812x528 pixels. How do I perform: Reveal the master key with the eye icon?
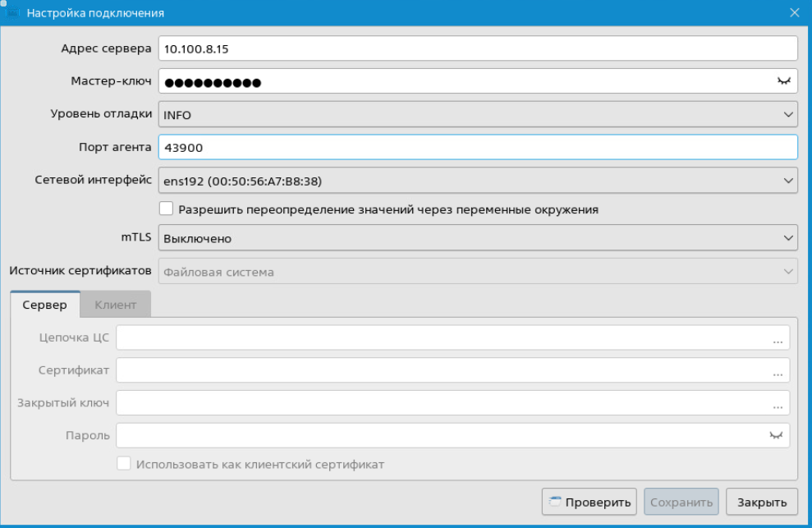point(784,81)
